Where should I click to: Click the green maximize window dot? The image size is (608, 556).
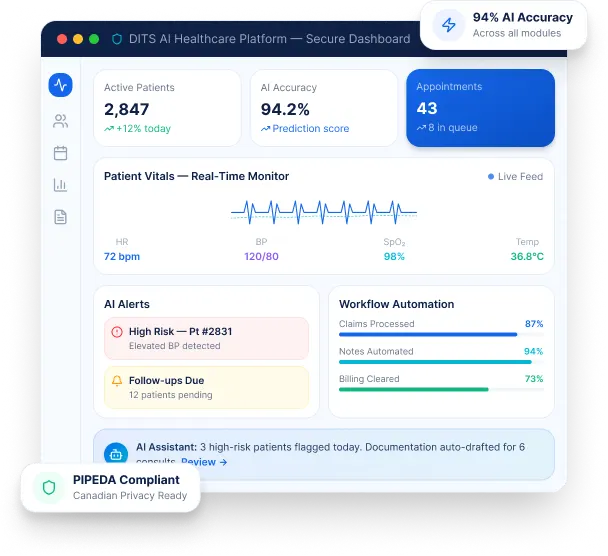coord(94,39)
